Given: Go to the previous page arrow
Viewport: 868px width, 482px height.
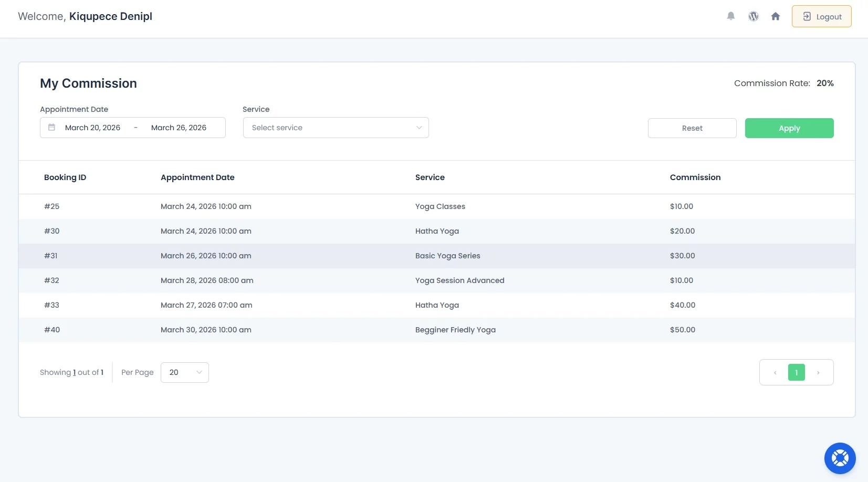Looking at the screenshot, I should [775, 373].
